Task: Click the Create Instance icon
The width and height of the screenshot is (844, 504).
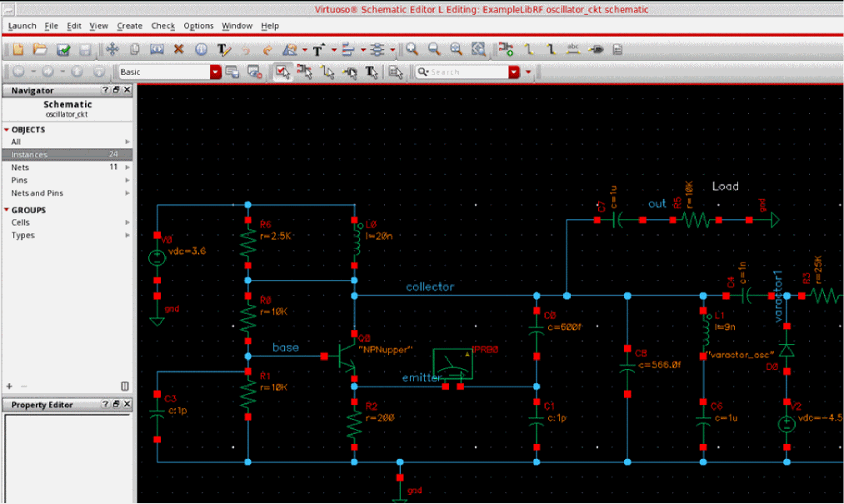Action: [x=506, y=50]
